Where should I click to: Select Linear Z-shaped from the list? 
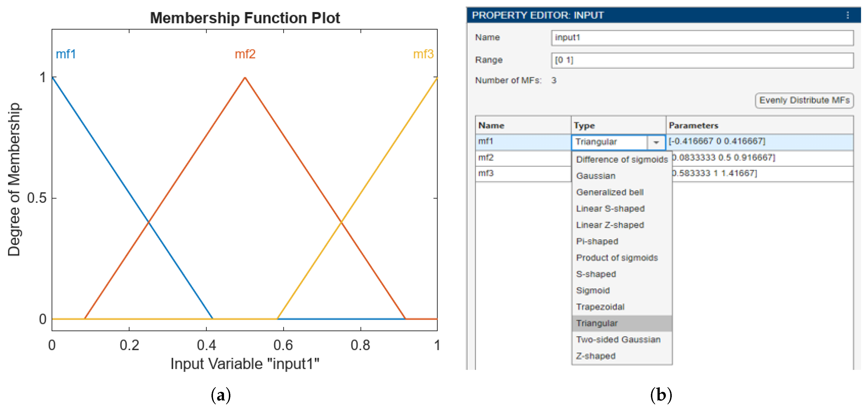(610, 225)
